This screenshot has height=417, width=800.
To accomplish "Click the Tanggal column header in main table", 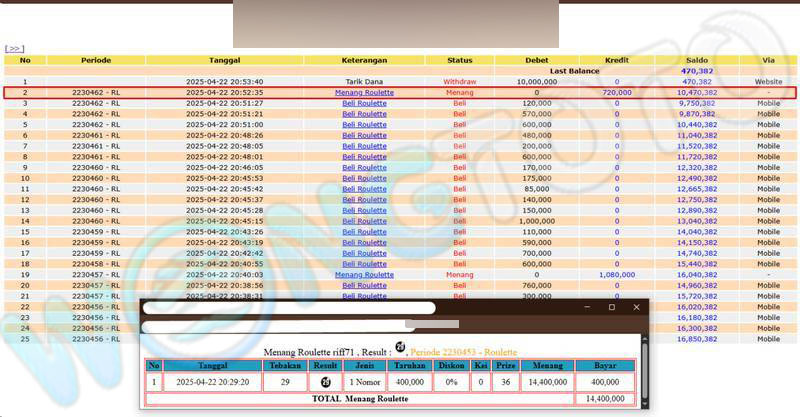I will tap(224, 60).
